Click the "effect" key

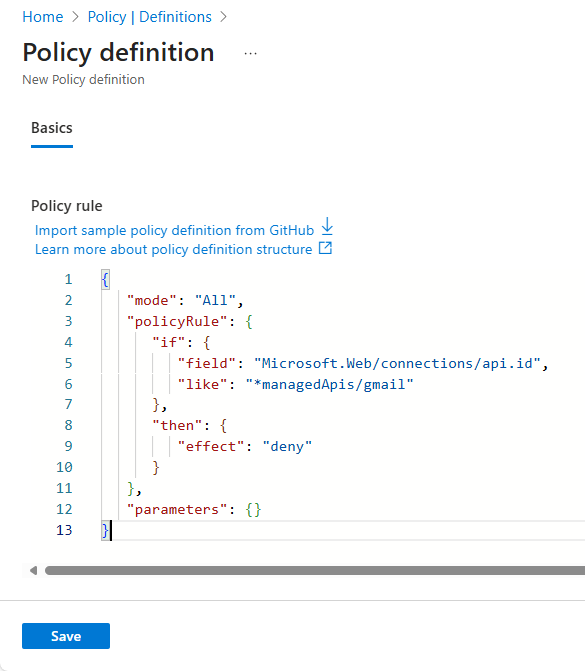[211, 446]
